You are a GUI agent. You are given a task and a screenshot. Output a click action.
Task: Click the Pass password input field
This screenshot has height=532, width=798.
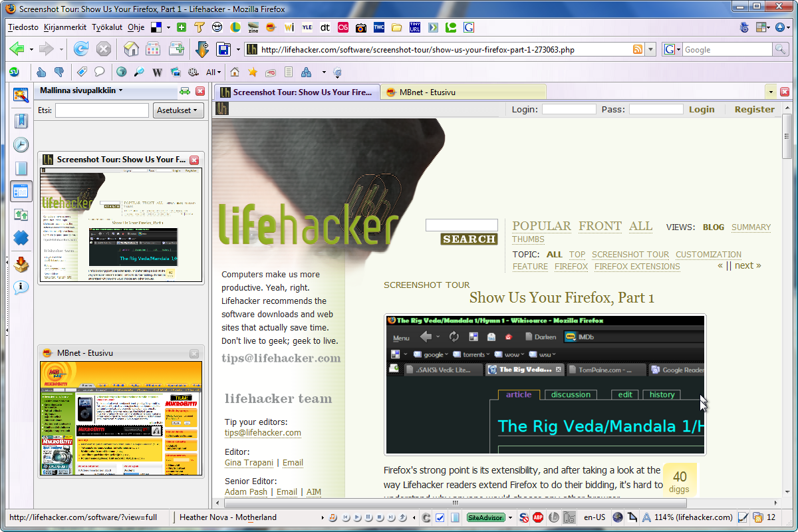[x=656, y=110]
